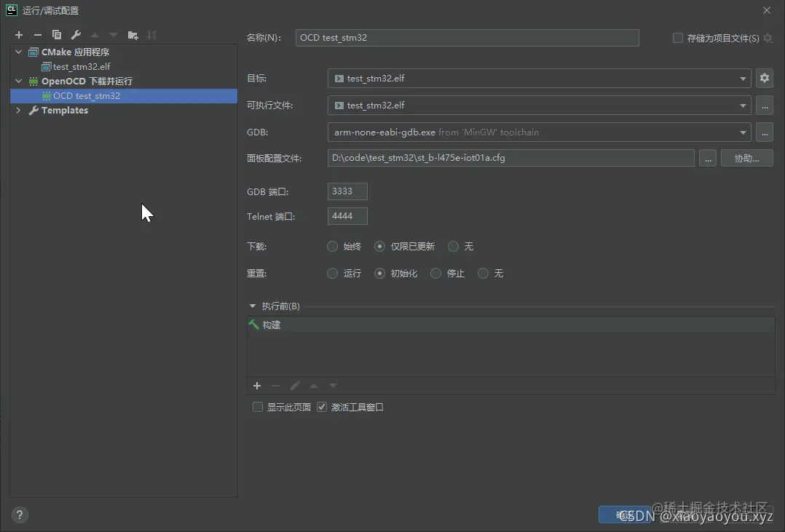
Task: Close the run/debug configuration dialog
Action: 767,10
